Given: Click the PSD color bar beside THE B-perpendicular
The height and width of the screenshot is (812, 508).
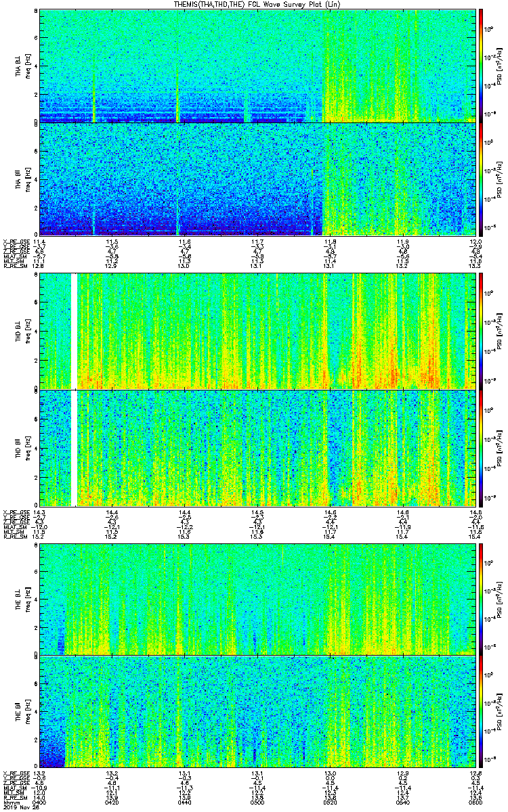Looking at the screenshot, I should pos(480,599).
